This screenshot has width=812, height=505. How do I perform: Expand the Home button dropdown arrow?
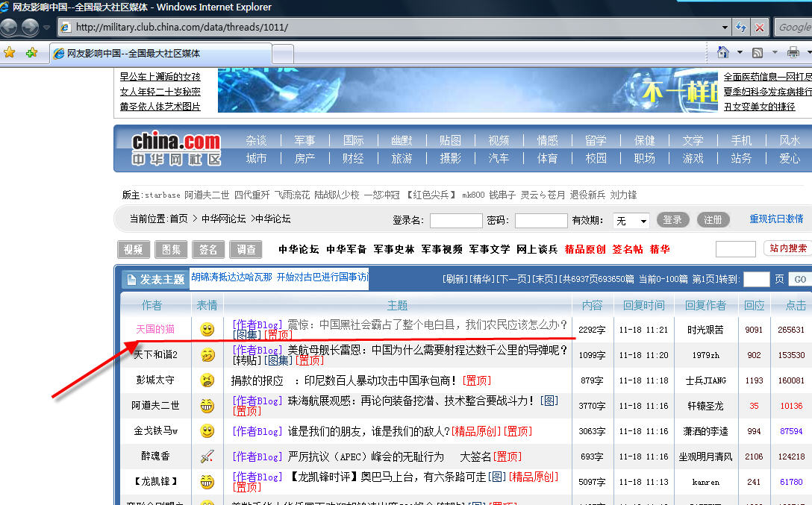point(740,52)
